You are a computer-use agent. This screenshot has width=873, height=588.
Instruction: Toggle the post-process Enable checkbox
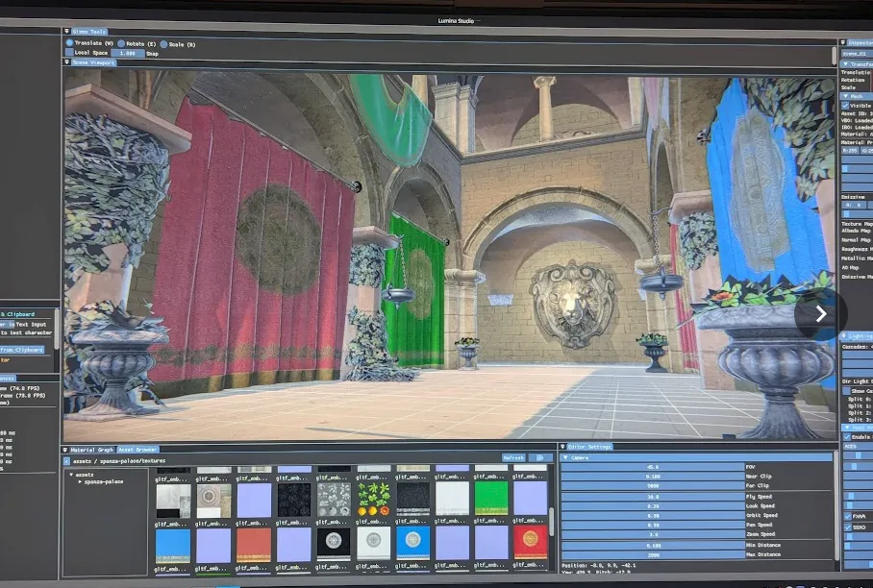tap(847, 437)
